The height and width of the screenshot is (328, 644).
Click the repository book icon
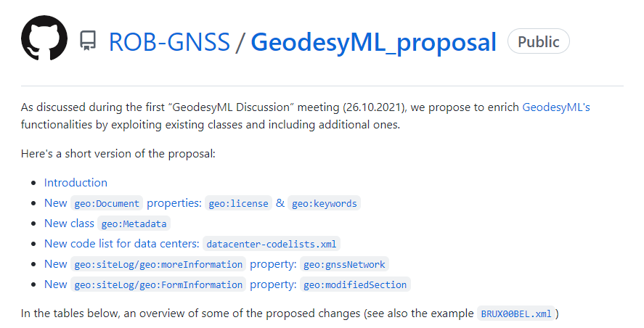click(88, 41)
